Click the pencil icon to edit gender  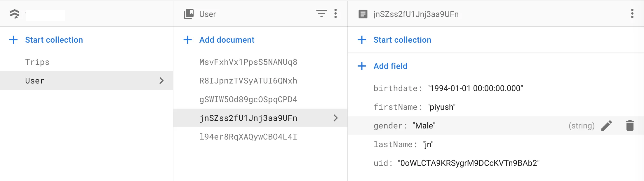pyautogui.click(x=606, y=126)
